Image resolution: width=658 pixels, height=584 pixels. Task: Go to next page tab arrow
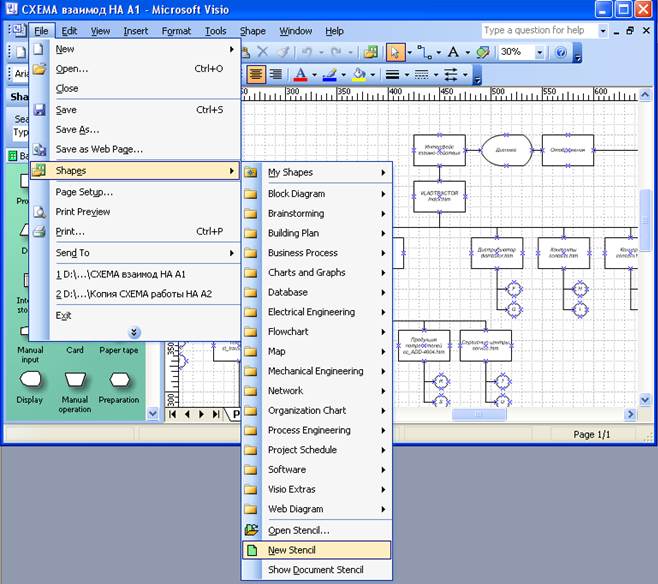pyautogui.click(x=201, y=415)
